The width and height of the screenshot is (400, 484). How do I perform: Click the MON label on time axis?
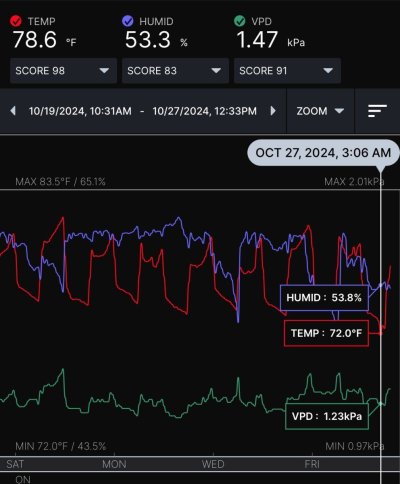tap(114, 464)
